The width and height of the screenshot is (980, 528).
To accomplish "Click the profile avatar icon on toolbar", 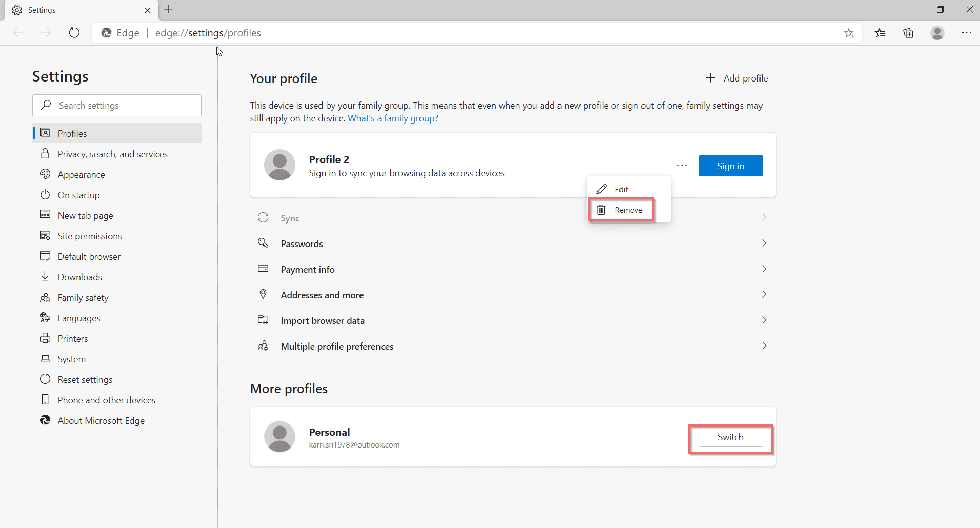I will point(937,33).
